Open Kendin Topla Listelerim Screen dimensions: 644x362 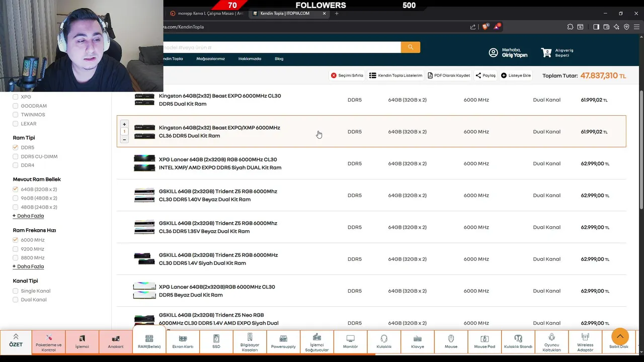coord(395,75)
